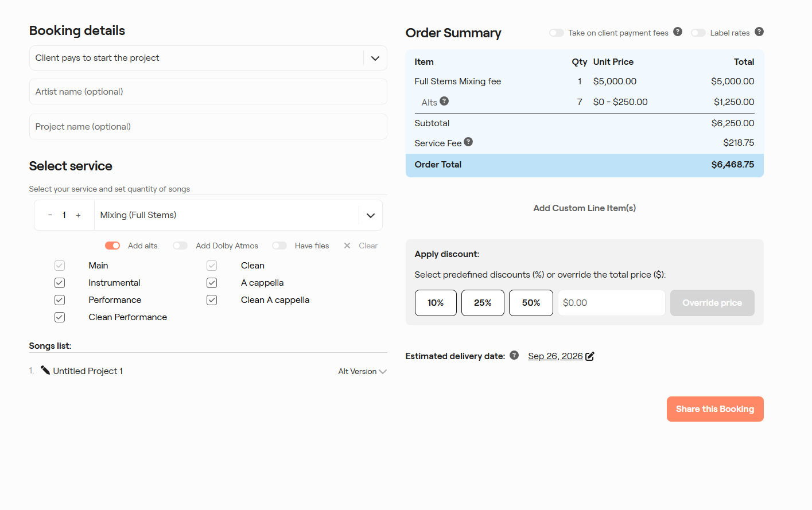This screenshot has width=812, height=510.
Task: Expand the Alt Version dropdown
Action: (362, 371)
